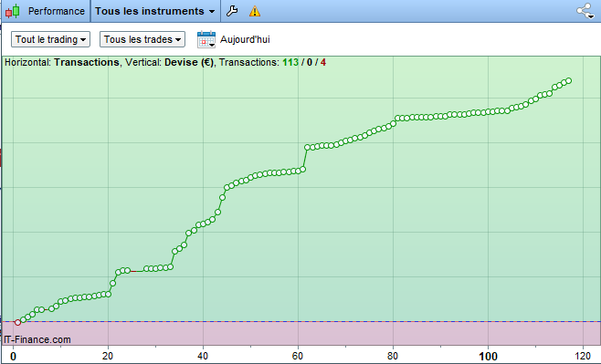Click the 'Aujourd'hui' date range label
Image resolution: width=601 pixels, height=364 pixels.
245,39
